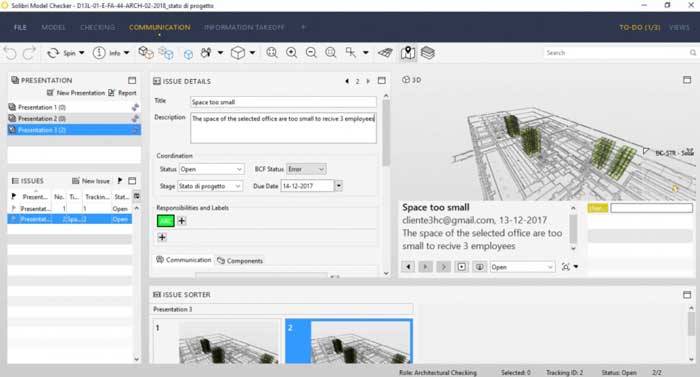The image size is (700, 377).
Task: Click the Report button in Presentation panel
Action: [x=122, y=93]
